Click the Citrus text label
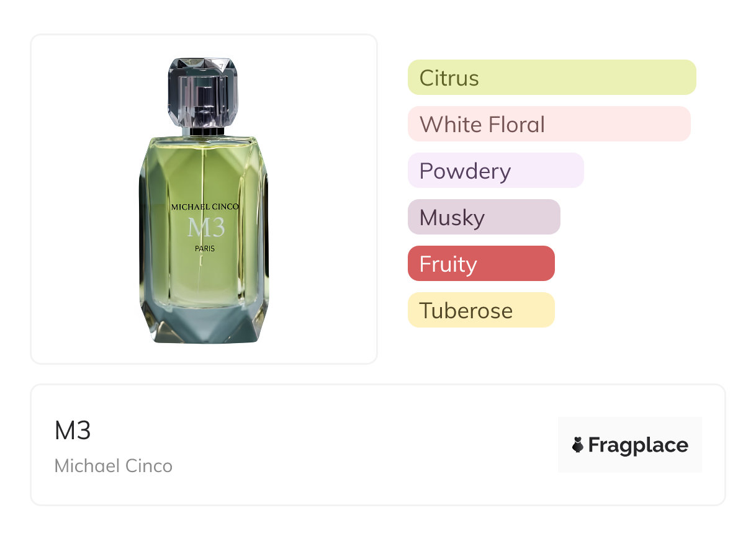The height and width of the screenshot is (536, 756). 449,78
